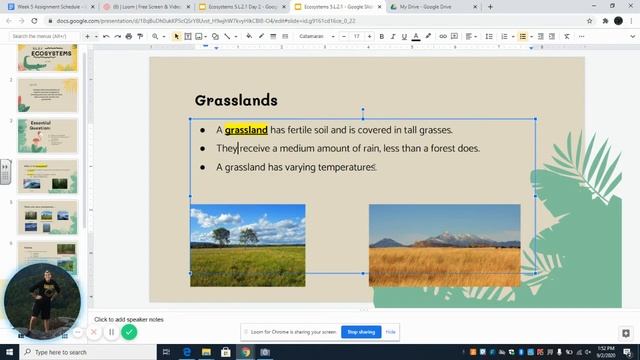Viewport: 640px width, 360px height.
Task: Open Microsoft Edge from the taskbar
Action: 187,352
